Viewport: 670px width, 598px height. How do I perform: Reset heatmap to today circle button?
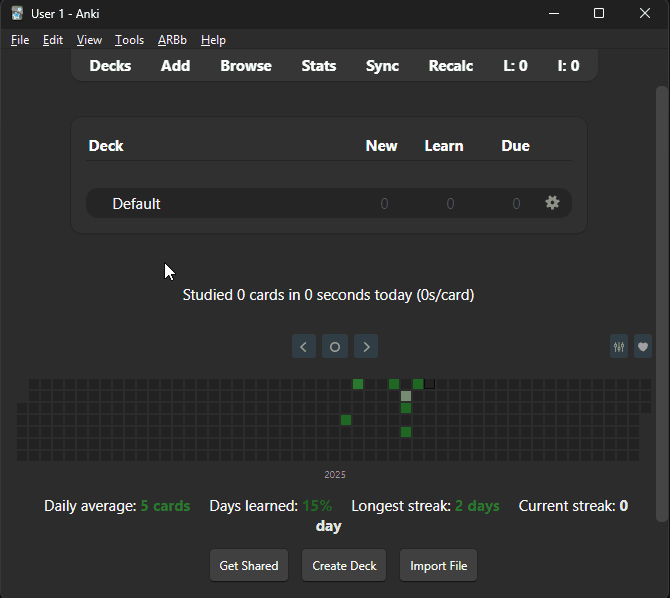pos(335,346)
